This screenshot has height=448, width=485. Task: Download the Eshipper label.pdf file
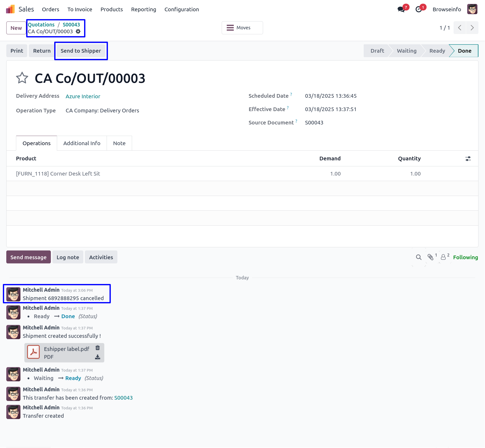click(x=97, y=357)
